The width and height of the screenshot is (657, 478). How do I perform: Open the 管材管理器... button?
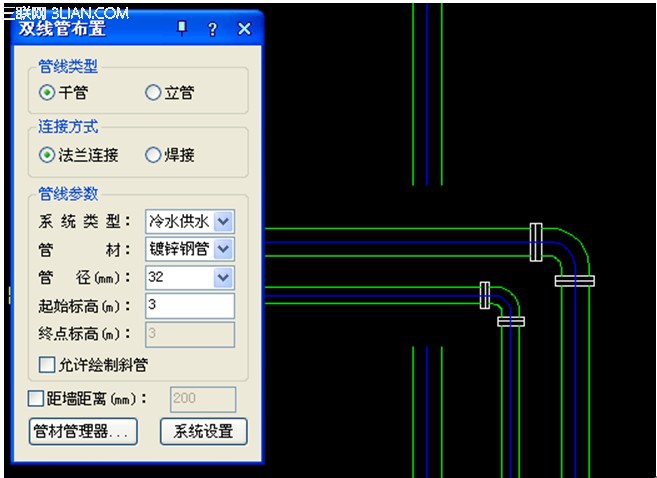pos(83,431)
